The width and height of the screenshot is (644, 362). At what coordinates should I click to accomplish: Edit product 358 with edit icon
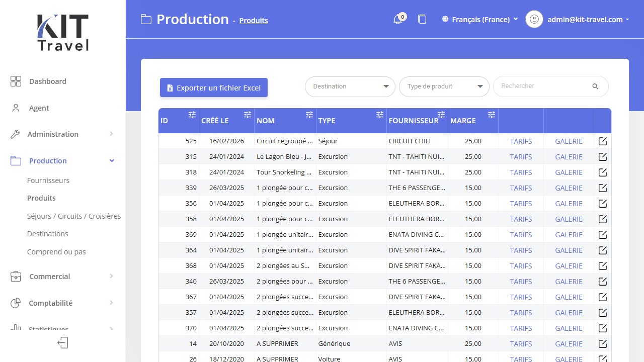tap(603, 219)
